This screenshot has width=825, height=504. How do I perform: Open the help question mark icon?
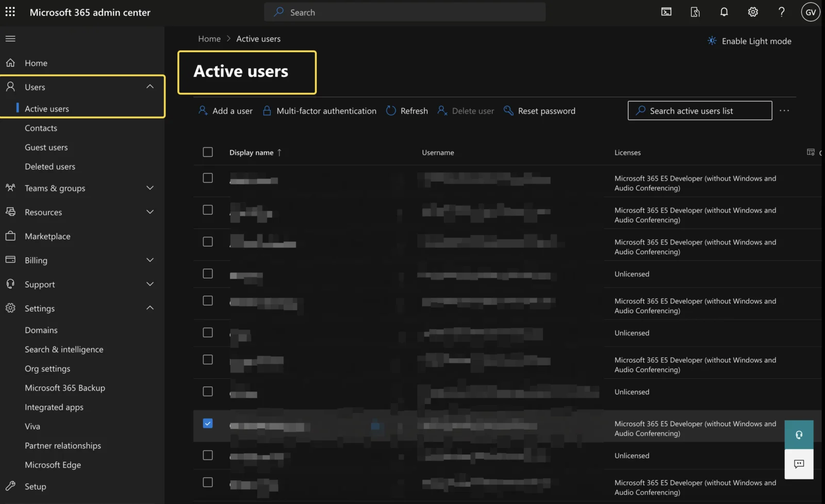point(782,12)
